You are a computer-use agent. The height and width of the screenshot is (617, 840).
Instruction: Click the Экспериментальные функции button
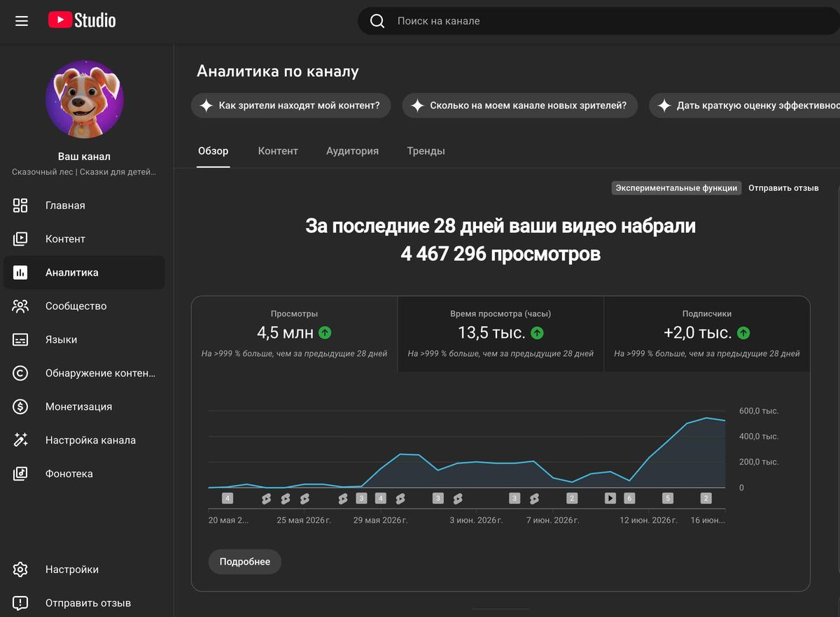pyautogui.click(x=676, y=187)
